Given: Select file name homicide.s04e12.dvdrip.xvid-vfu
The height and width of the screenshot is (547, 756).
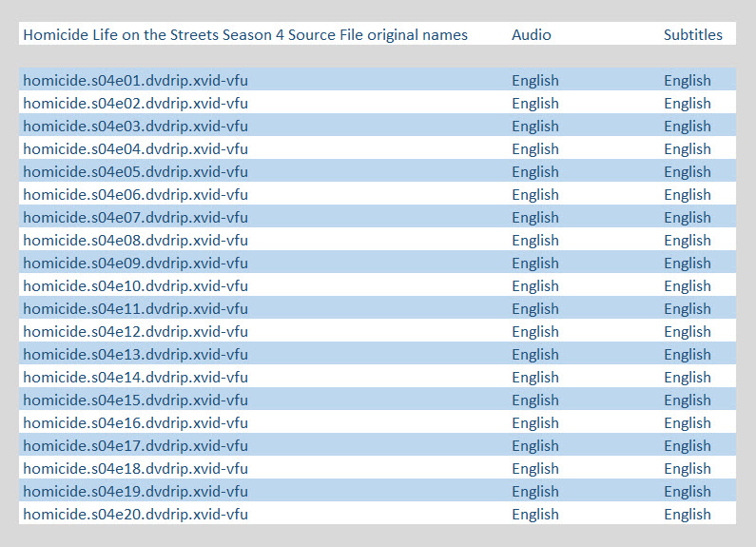Looking at the screenshot, I should (x=135, y=331).
